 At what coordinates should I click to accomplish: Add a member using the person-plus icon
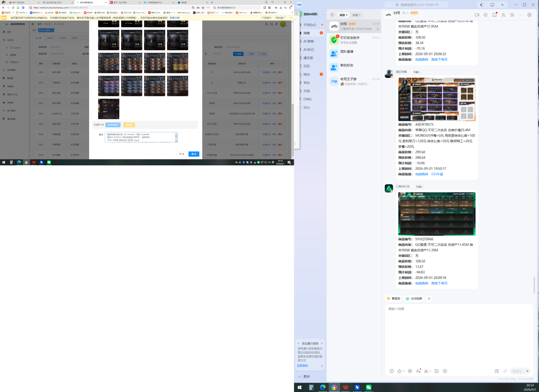(503, 15)
